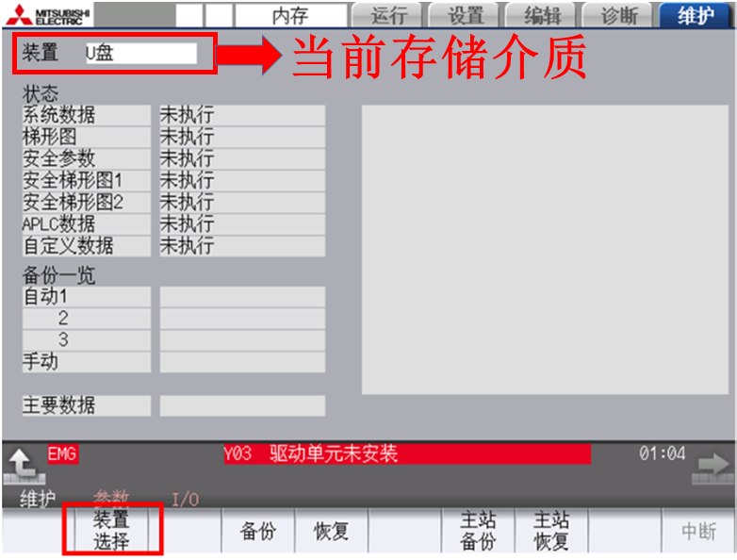Click the Mitsubishi Electric logo
The image size is (737, 560).
(x=49, y=15)
